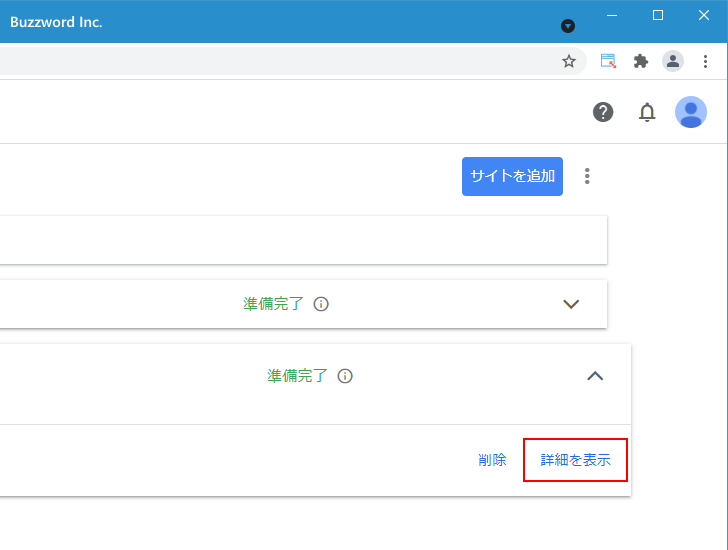Open the help question mark icon
Viewport: 728px width, 550px height.
(603, 112)
